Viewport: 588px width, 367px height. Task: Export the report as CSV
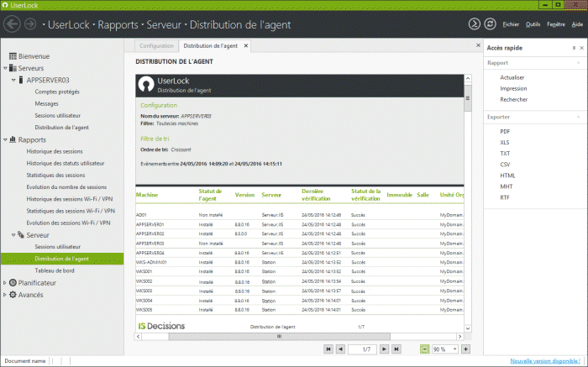505,165
